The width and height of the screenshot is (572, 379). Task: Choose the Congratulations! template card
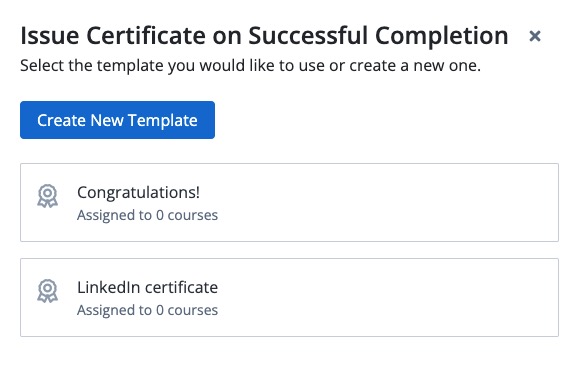click(289, 202)
